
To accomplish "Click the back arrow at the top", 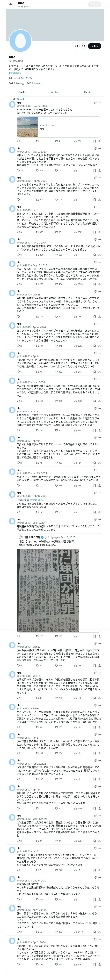I will click(11, 5).
